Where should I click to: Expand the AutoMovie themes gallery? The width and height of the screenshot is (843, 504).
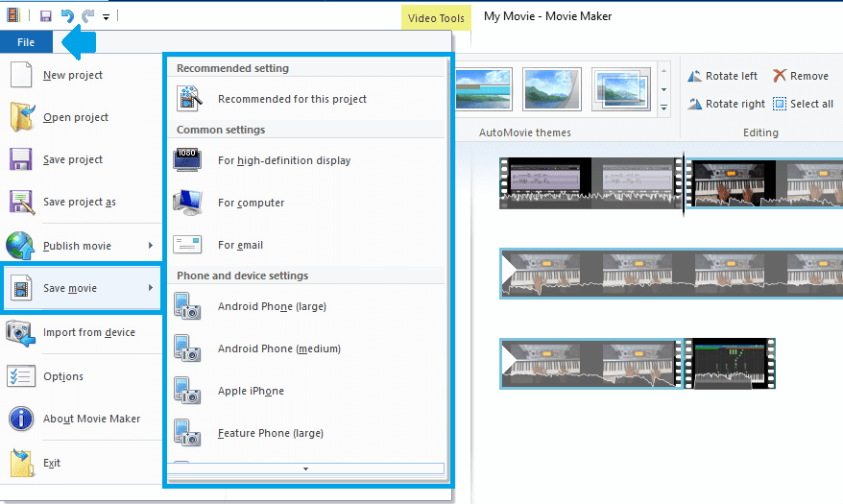pyautogui.click(x=664, y=108)
